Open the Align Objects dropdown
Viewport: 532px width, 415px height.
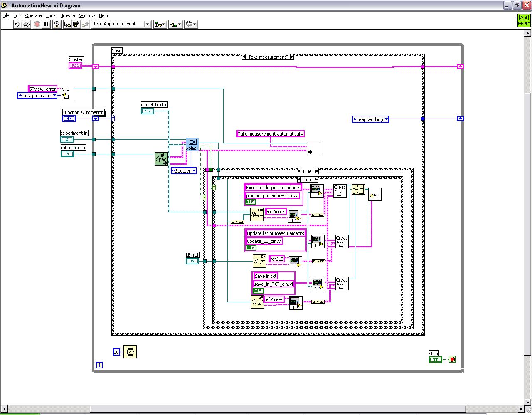pos(160,24)
